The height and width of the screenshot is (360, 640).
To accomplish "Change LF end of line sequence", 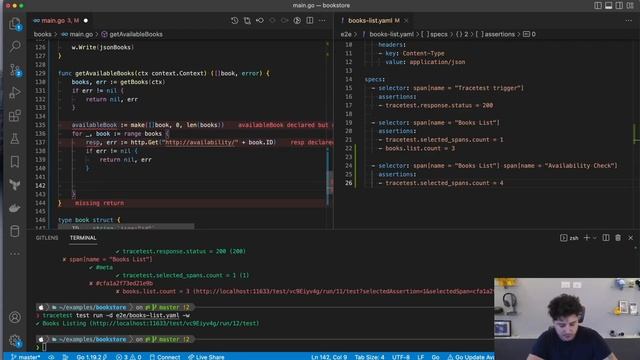I will (x=420, y=357).
